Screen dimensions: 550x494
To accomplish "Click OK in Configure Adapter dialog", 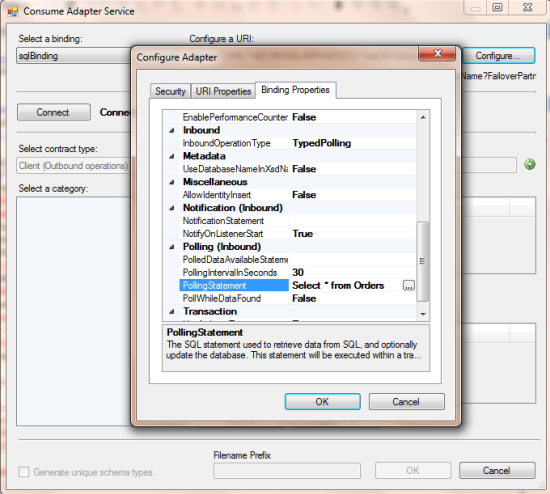I will [x=322, y=401].
